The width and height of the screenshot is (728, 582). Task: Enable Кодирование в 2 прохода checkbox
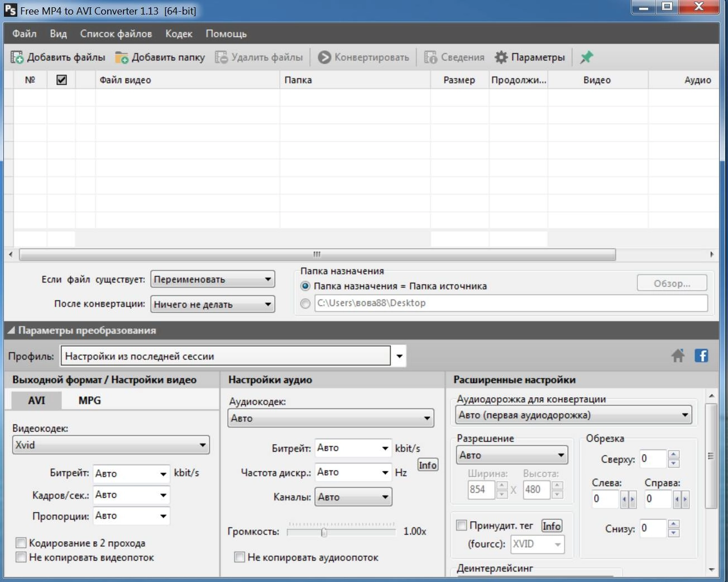(x=21, y=542)
